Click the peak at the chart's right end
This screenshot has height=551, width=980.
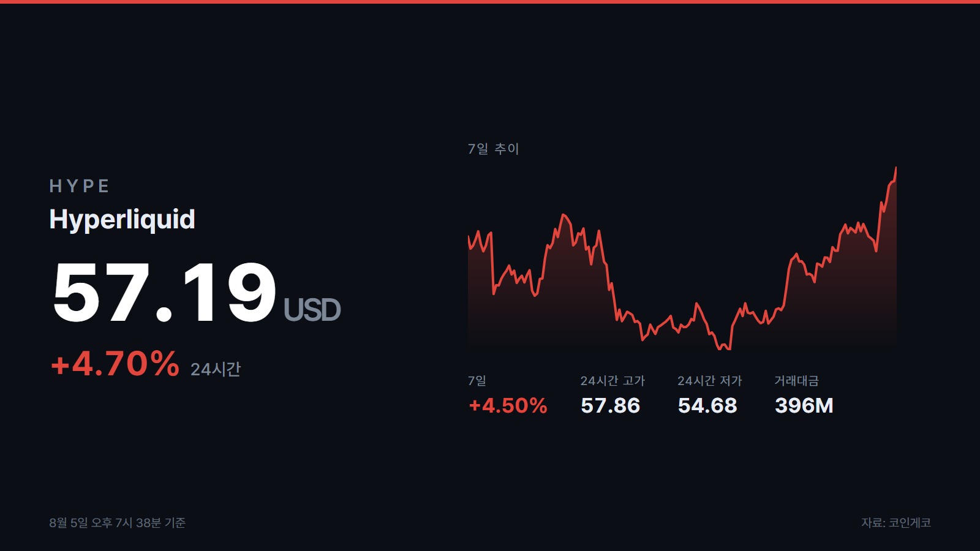(895, 168)
